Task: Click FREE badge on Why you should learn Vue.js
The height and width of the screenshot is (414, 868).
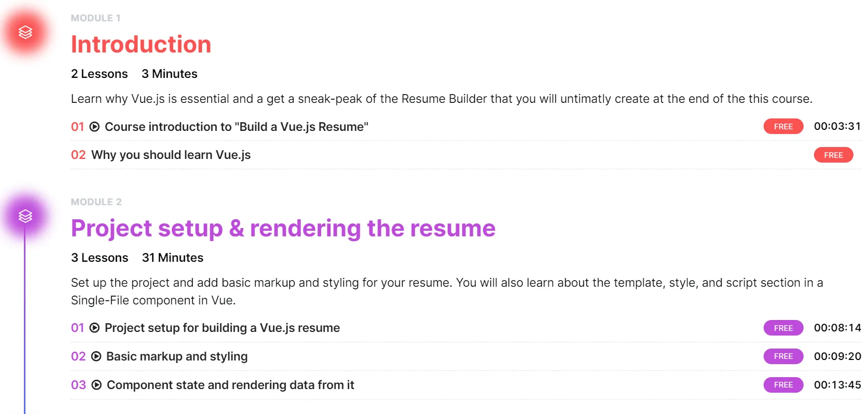Action: (x=833, y=155)
